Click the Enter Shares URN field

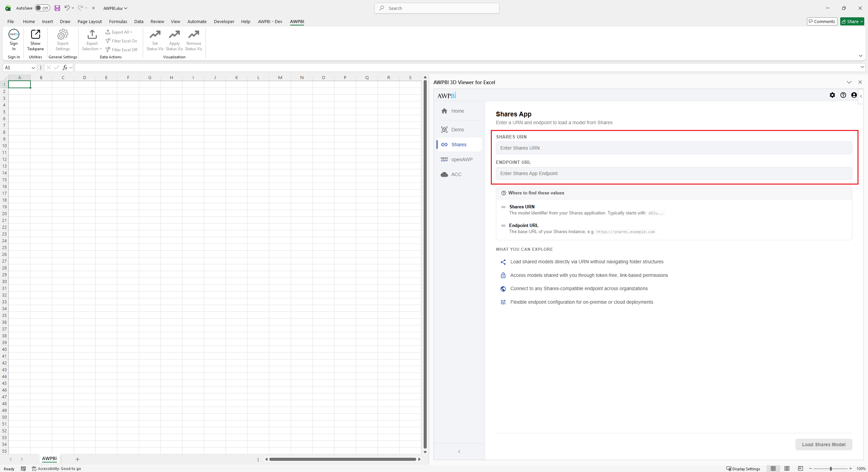pos(674,148)
